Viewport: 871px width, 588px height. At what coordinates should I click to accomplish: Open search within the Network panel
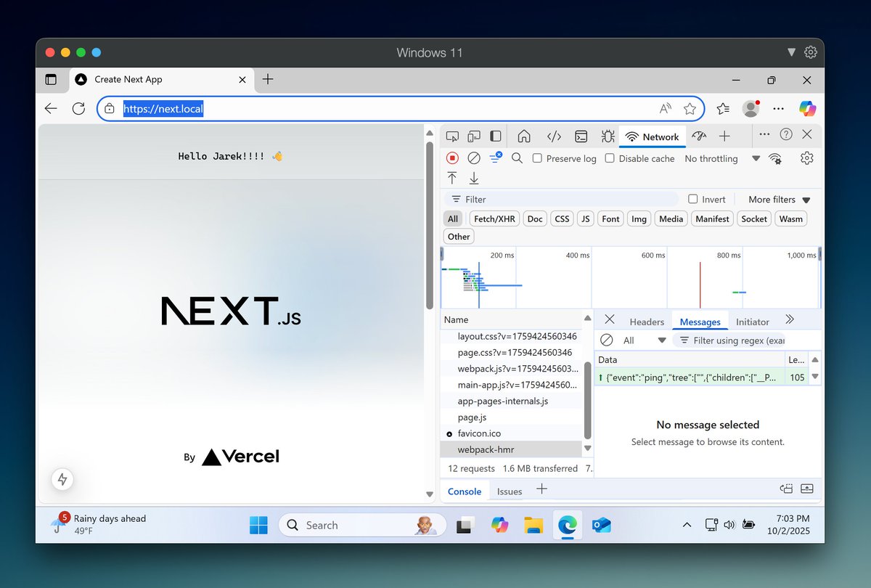517,158
